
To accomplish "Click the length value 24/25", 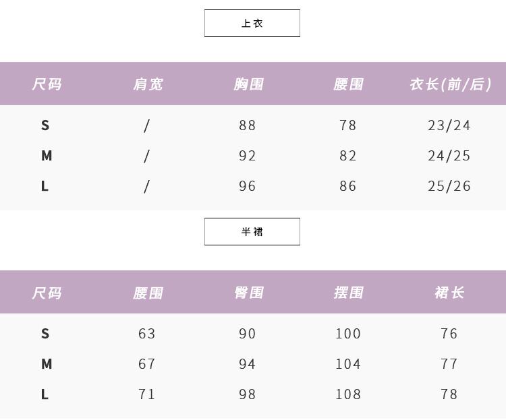I will (449, 156).
